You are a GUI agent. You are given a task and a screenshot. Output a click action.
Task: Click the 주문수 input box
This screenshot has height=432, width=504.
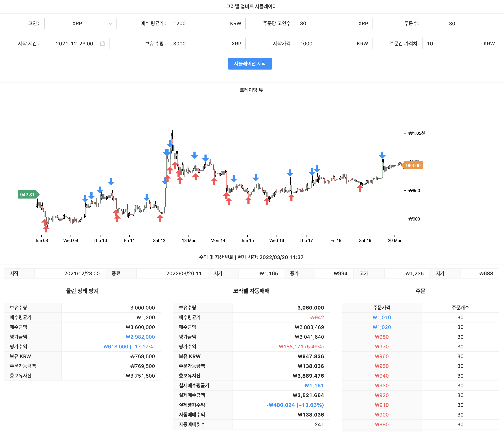point(461,24)
